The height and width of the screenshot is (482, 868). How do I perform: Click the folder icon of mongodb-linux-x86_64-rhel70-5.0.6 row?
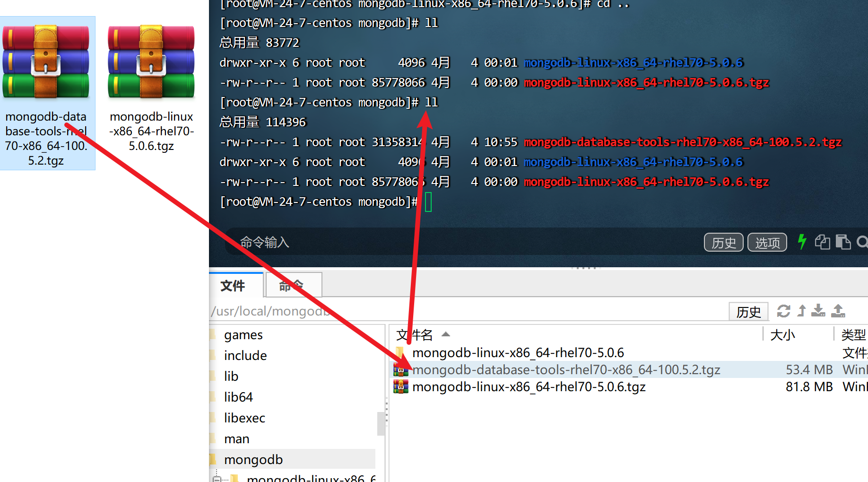coord(401,352)
